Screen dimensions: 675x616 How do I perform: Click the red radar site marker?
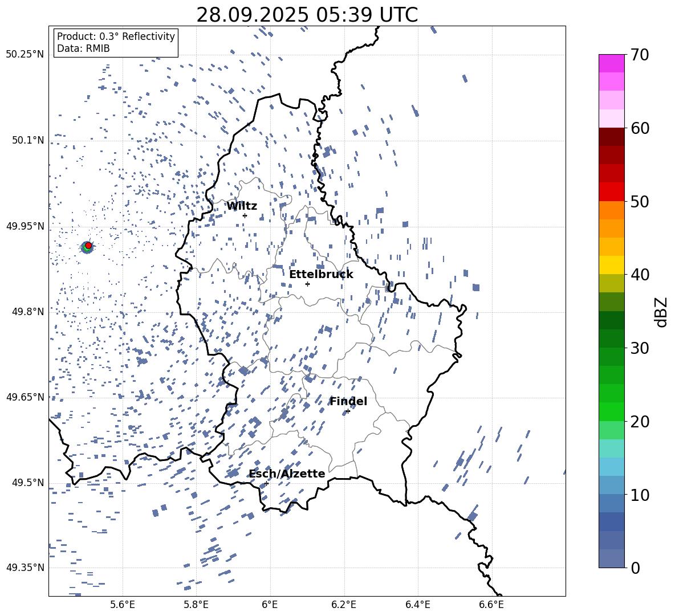pos(88,245)
